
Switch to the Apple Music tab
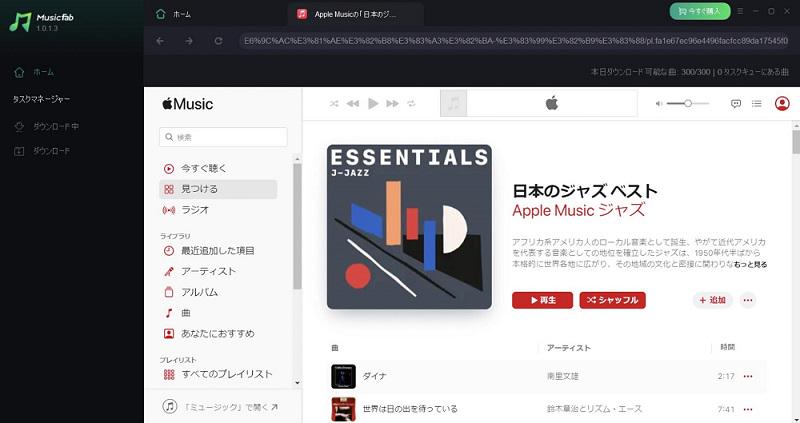355,14
